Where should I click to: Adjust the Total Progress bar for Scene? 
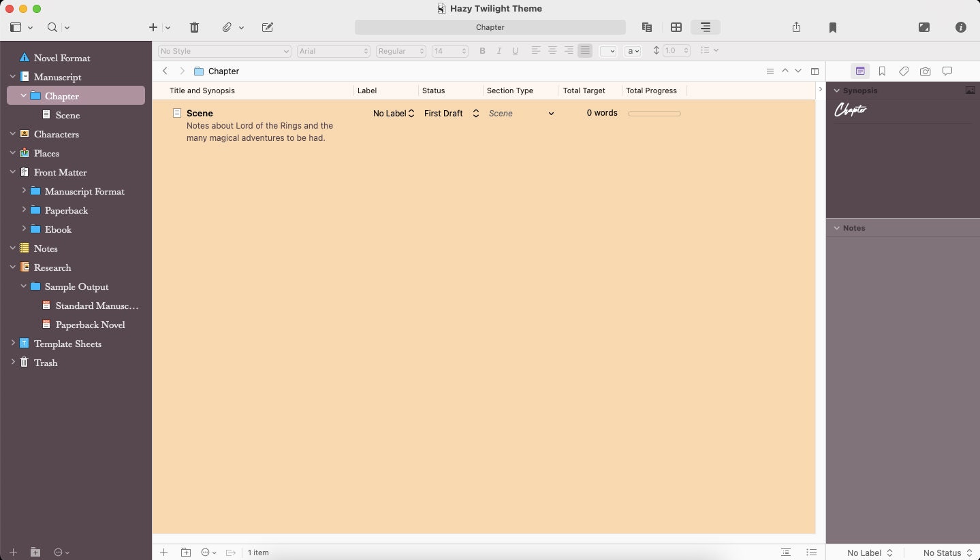(654, 113)
